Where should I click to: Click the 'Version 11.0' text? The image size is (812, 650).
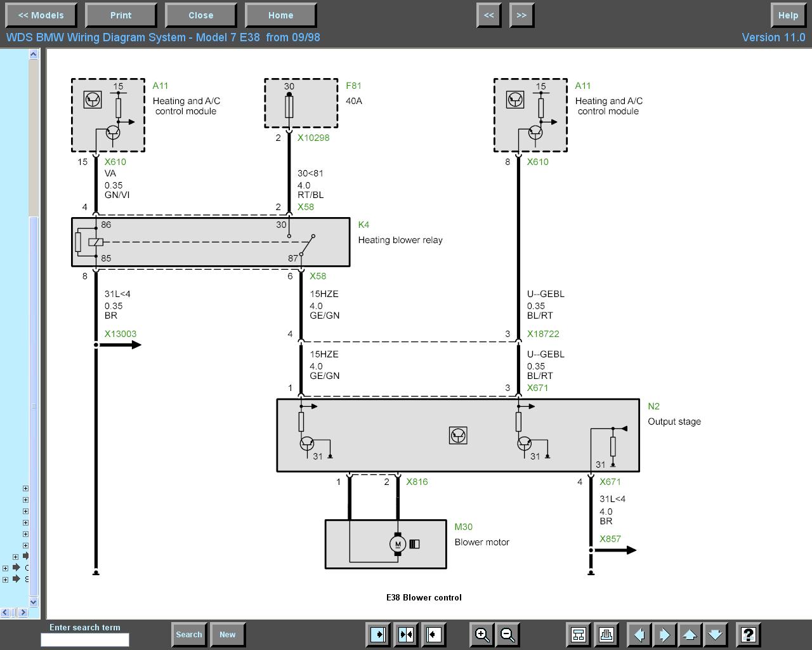pos(774,37)
